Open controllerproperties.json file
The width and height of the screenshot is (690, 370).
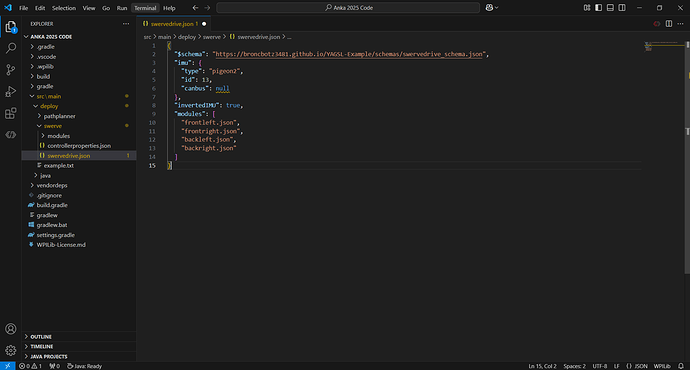tap(79, 146)
